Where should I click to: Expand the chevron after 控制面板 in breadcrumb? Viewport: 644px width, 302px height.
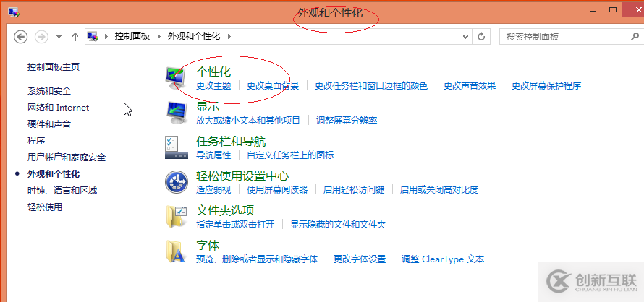[161, 36]
